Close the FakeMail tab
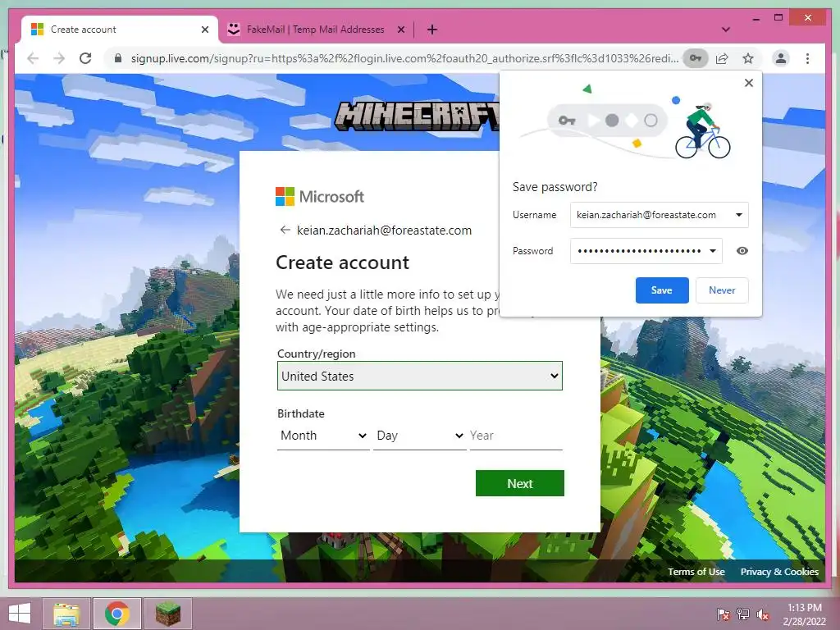The image size is (840, 630). [400, 30]
